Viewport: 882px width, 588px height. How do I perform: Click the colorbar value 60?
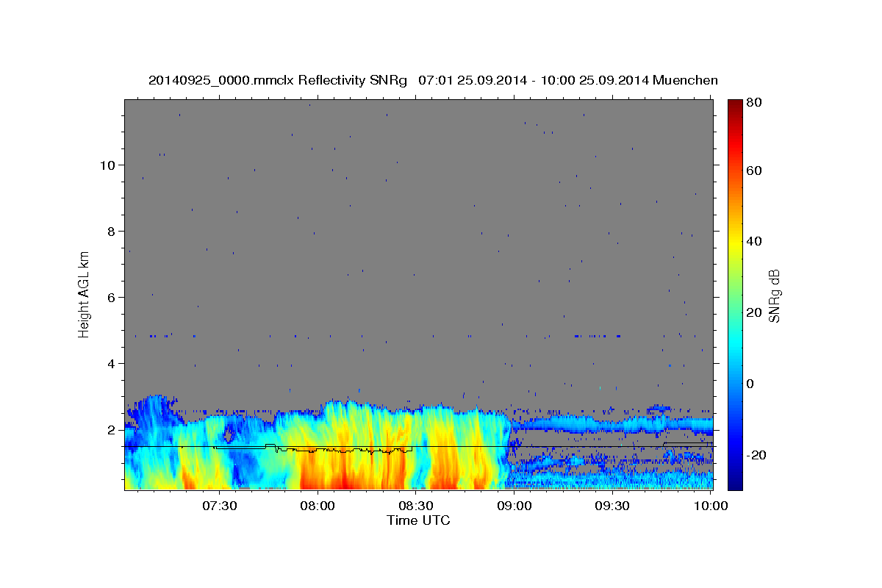(x=756, y=171)
